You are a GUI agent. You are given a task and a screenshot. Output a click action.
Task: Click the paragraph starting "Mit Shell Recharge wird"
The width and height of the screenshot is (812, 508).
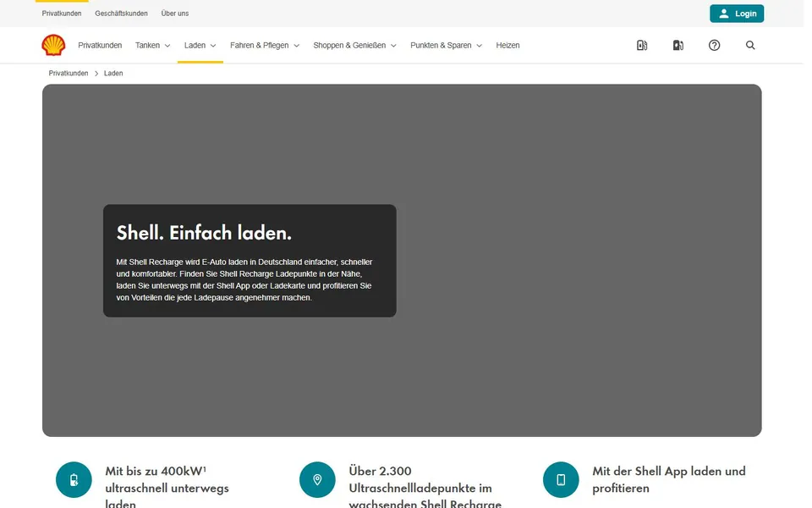click(244, 280)
